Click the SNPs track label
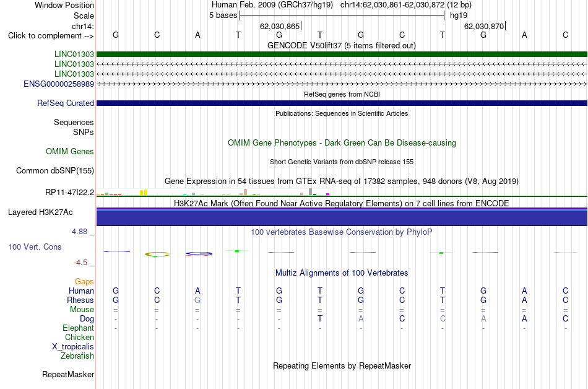This screenshot has width=588, height=389. pyautogui.click(x=84, y=132)
